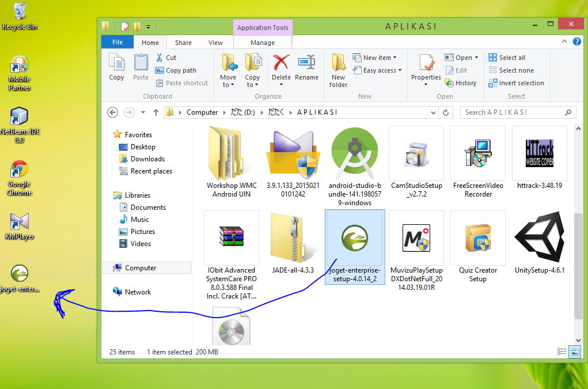Switch to the View ribbon tab
Viewport: 588px width, 389px height.
pos(215,43)
